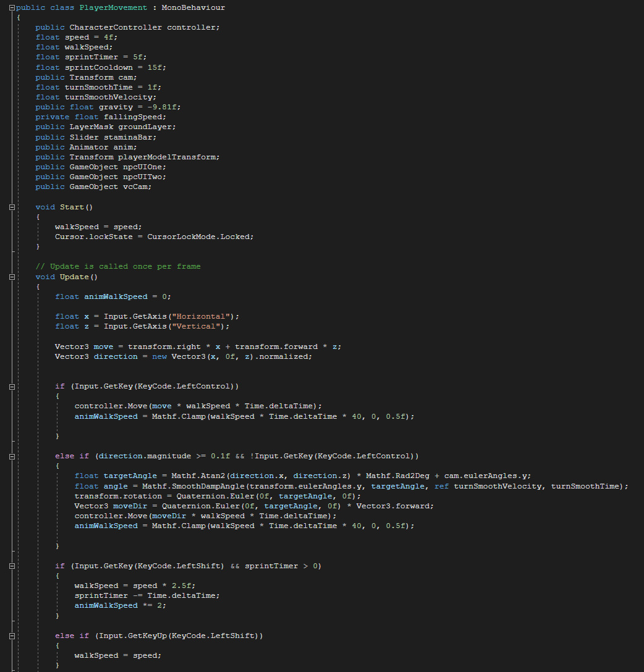644x672 pixels.
Task: Collapse the first LeftControl if block
Action: [12, 386]
